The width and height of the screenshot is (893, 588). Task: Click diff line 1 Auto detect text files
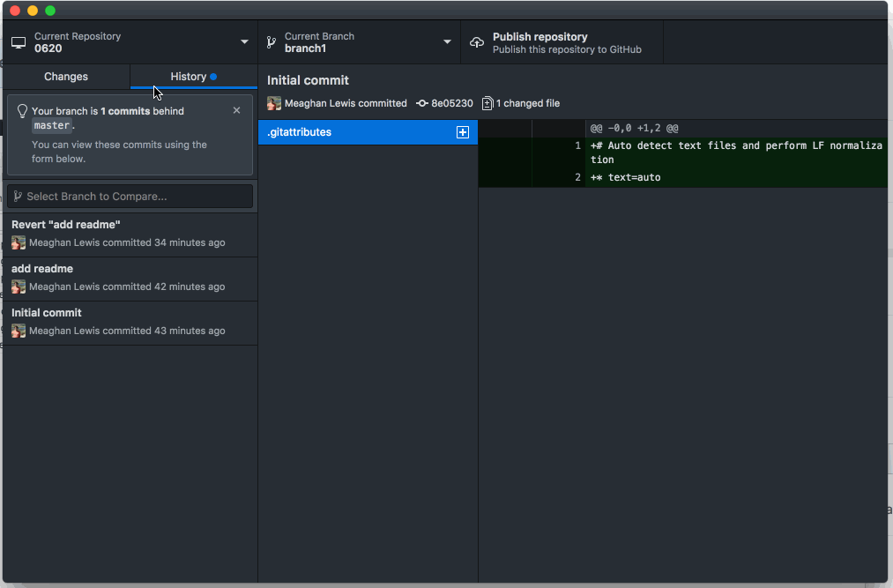[683, 153]
